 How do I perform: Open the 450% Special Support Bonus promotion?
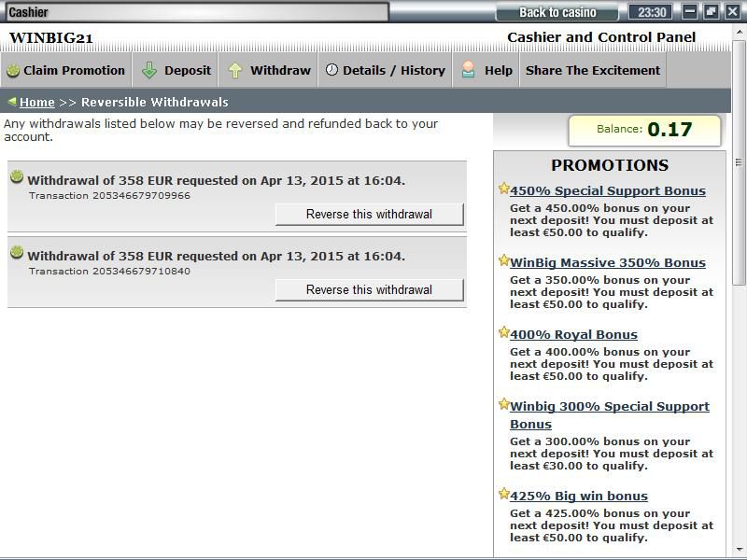pyautogui.click(x=608, y=191)
